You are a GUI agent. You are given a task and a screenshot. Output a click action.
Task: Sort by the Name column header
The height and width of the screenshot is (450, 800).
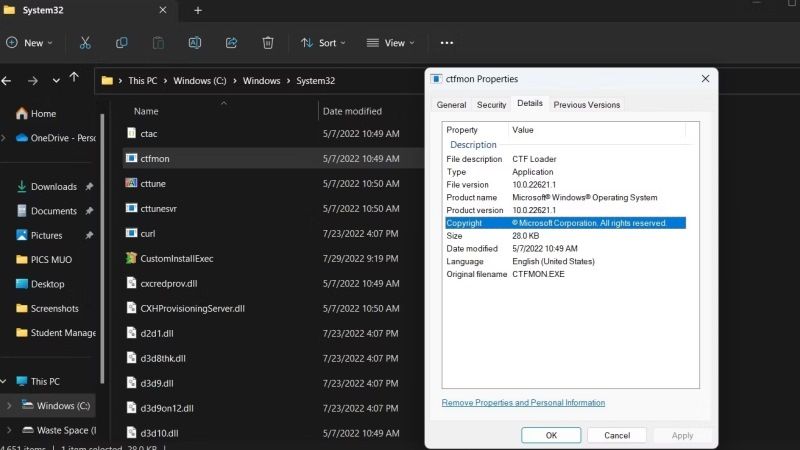[x=146, y=111]
